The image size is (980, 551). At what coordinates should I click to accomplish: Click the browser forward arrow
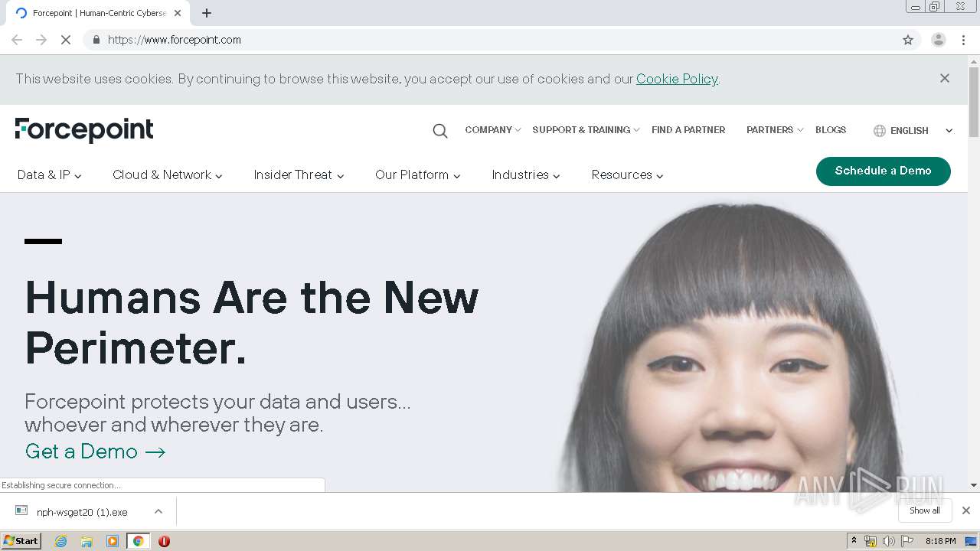click(x=41, y=40)
